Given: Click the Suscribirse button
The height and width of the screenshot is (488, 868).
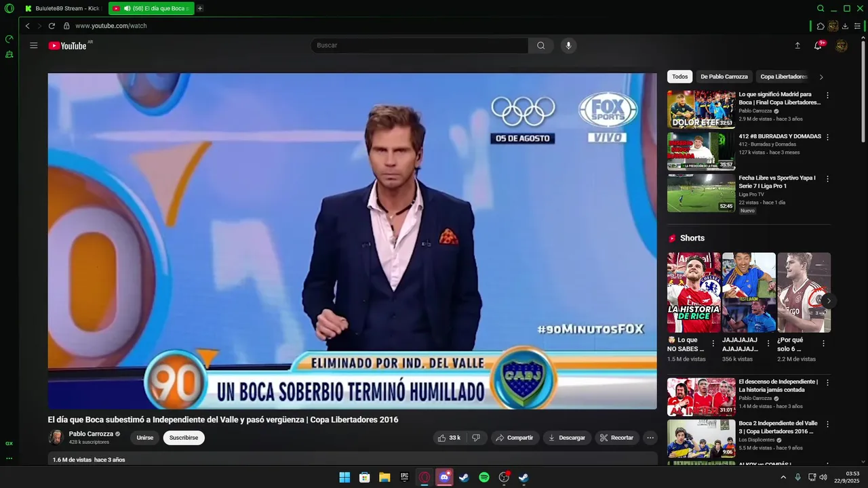Looking at the screenshot, I should coord(184,438).
